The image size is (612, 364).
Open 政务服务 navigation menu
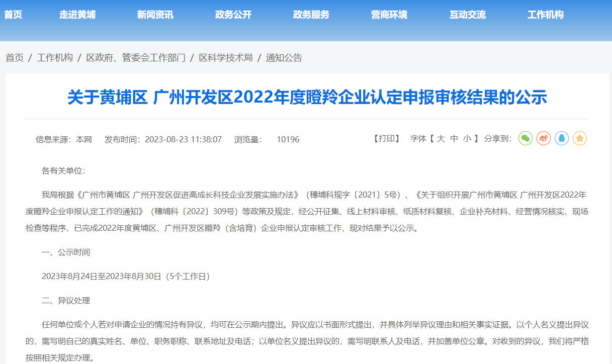(311, 15)
